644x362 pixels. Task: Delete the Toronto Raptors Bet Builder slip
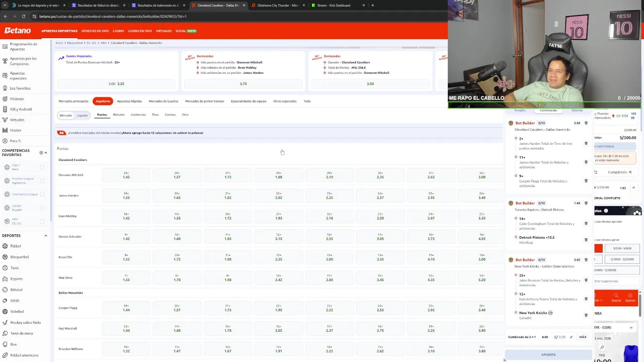coord(586,203)
